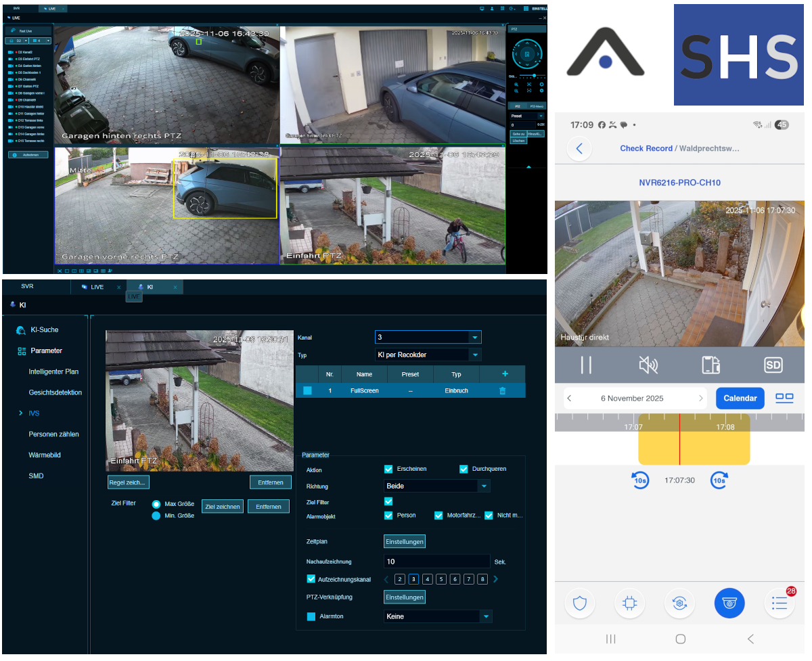812x661 pixels.
Task: Switch to the LIVE tab
Action: 97,287
